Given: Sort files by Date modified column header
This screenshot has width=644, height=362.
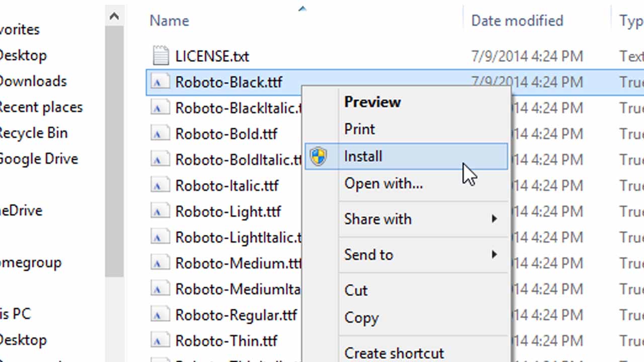Looking at the screenshot, I should click(x=517, y=21).
